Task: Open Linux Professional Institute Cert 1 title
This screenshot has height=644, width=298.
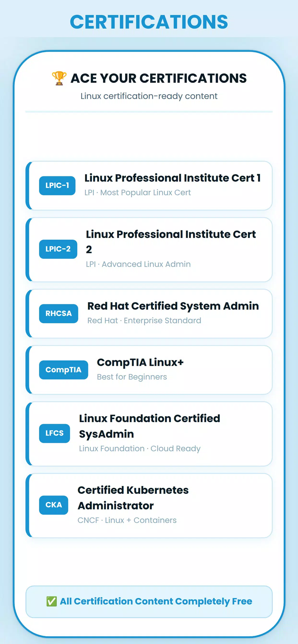Action: pos(173,178)
